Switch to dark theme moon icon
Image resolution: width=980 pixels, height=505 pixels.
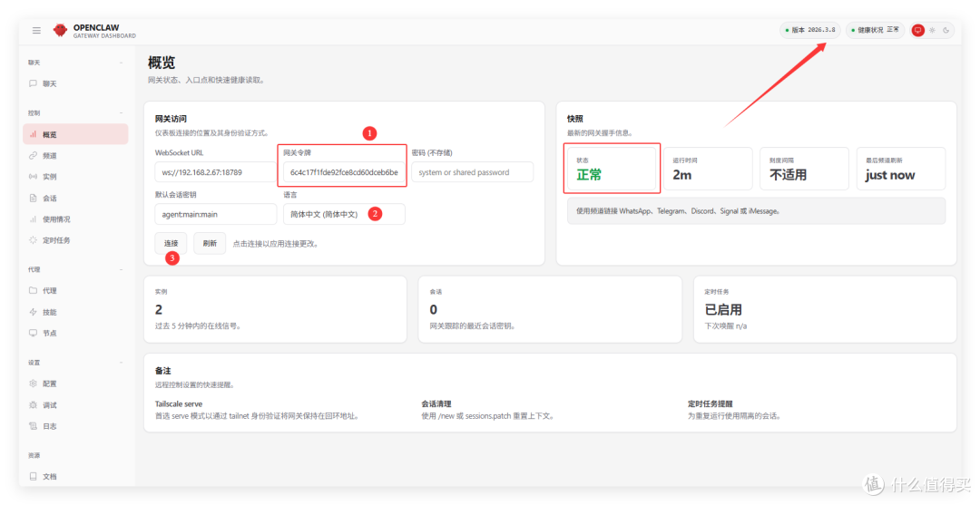(946, 30)
